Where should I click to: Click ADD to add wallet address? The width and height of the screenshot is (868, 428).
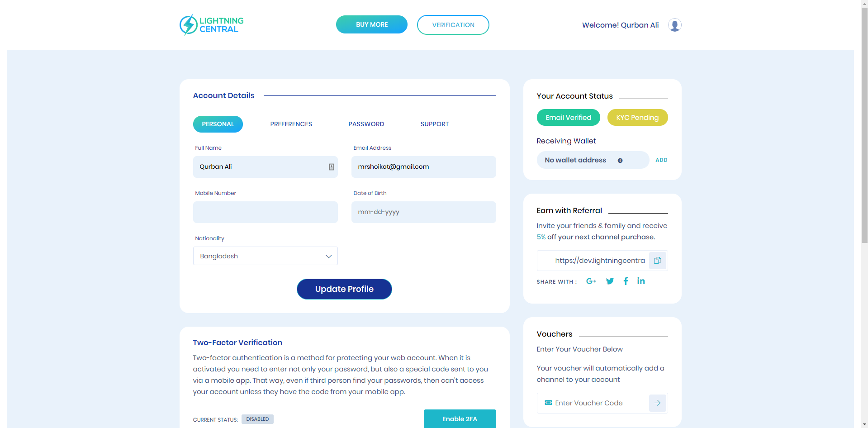point(661,160)
